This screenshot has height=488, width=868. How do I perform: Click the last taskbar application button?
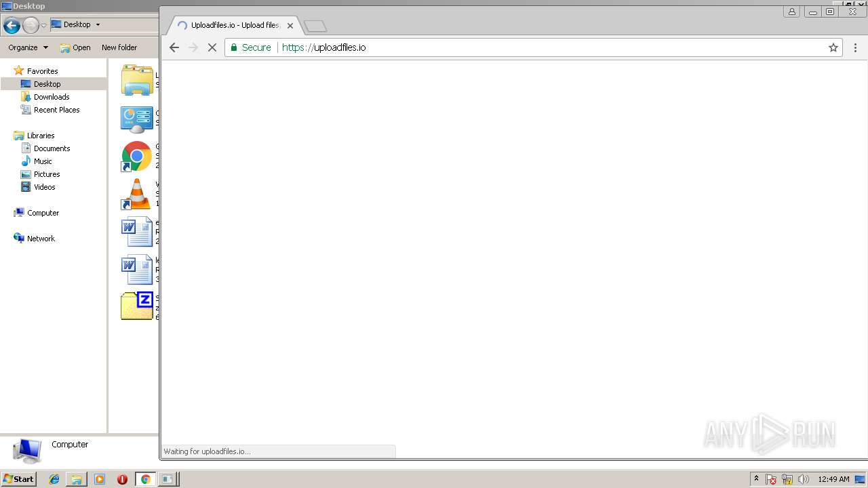click(167, 479)
